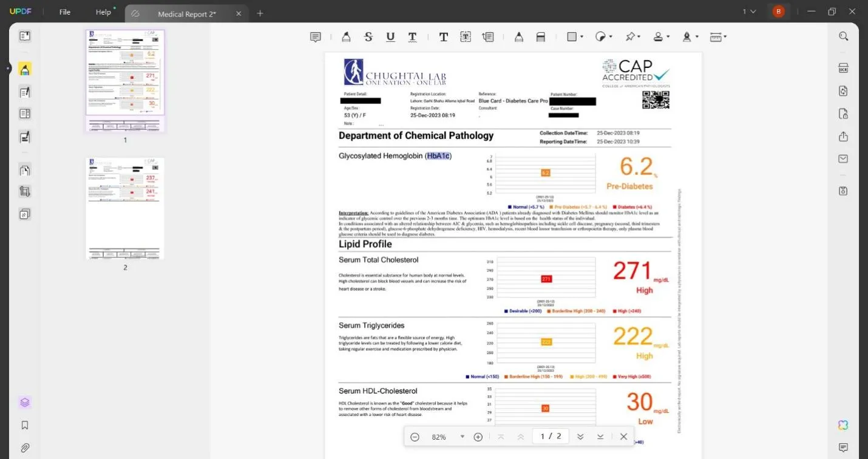Screen dimensions: 868x459
Task: Open the Prepare Form mode
Action: [x=25, y=114]
